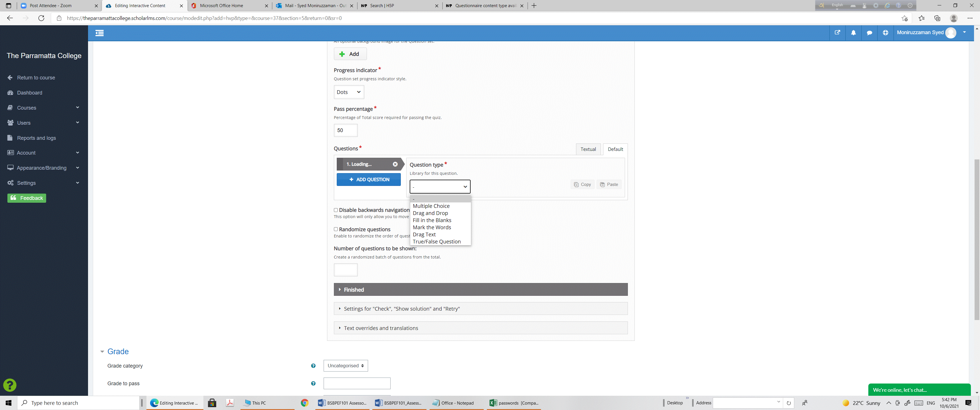Remove question 1 using the X icon
The width and height of the screenshot is (980, 410).
coord(395,164)
